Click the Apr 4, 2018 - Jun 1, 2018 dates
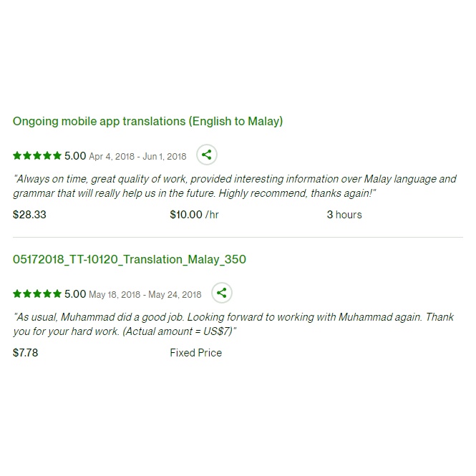476x476 pixels. coord(137,157)
